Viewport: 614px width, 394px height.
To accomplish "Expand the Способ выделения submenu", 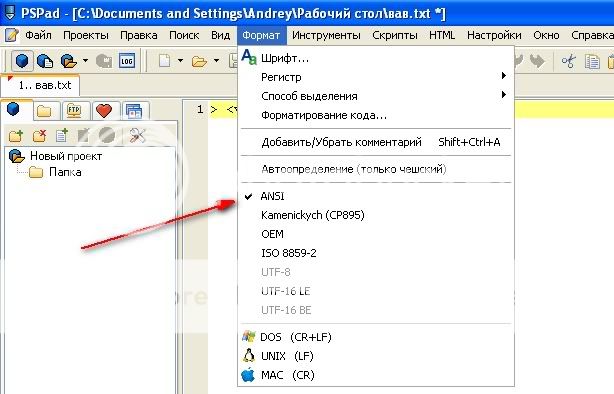I will pyautogui.click(x=376, y=96).
